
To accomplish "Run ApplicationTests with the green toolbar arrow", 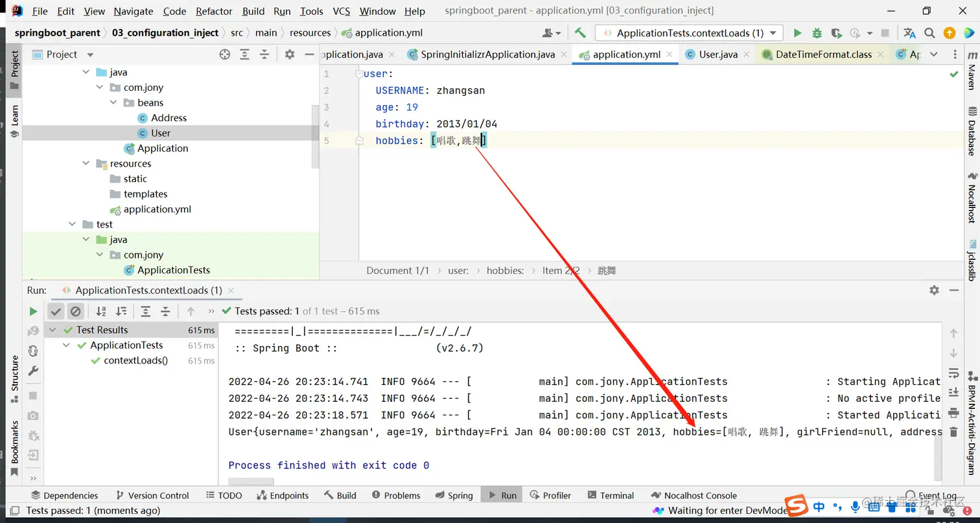I will 798,33.
